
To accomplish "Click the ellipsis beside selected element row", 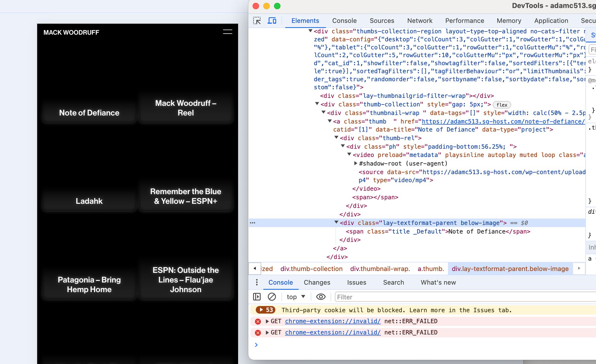I will tap(253, 223).
